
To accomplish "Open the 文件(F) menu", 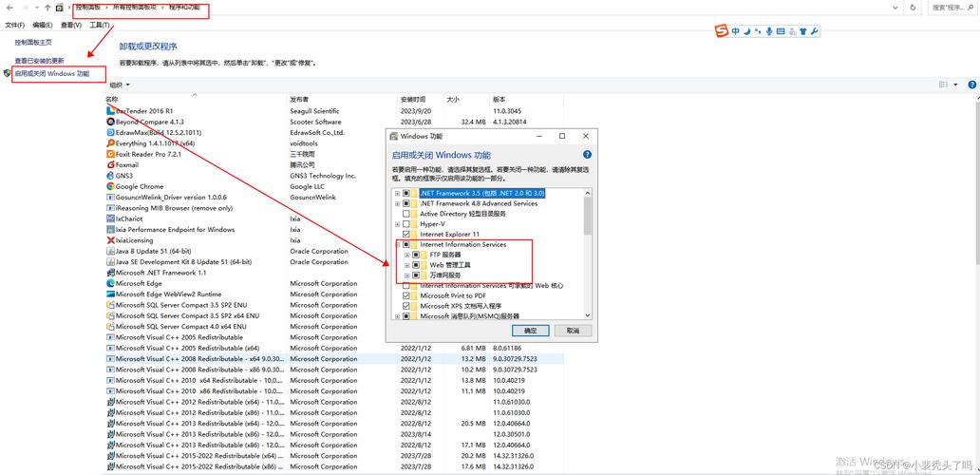I will [14, 25].
